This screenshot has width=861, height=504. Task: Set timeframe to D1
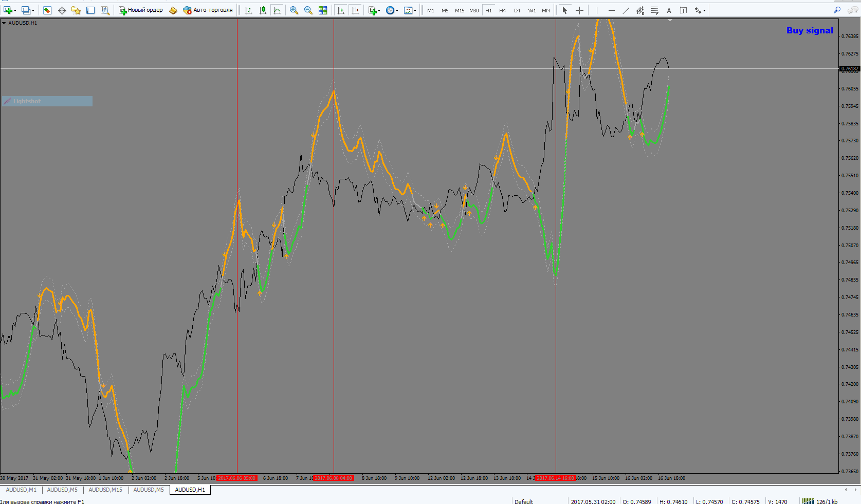[x=517, y=10]
